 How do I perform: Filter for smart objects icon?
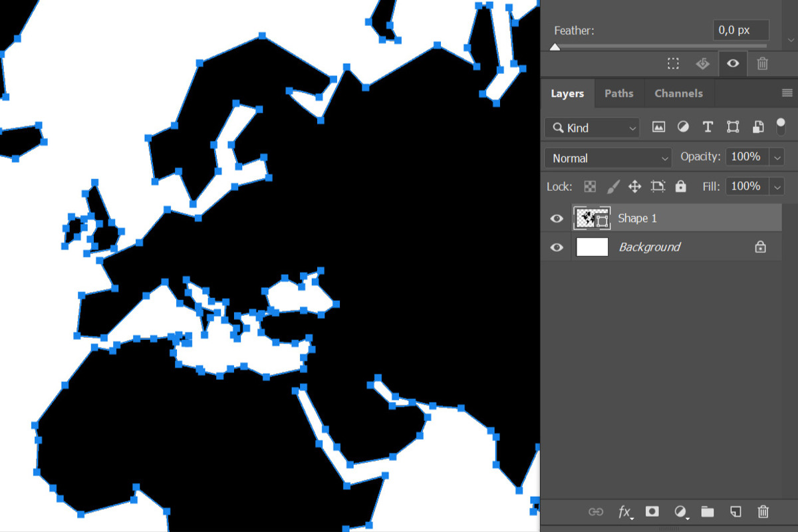click(757, 127)
